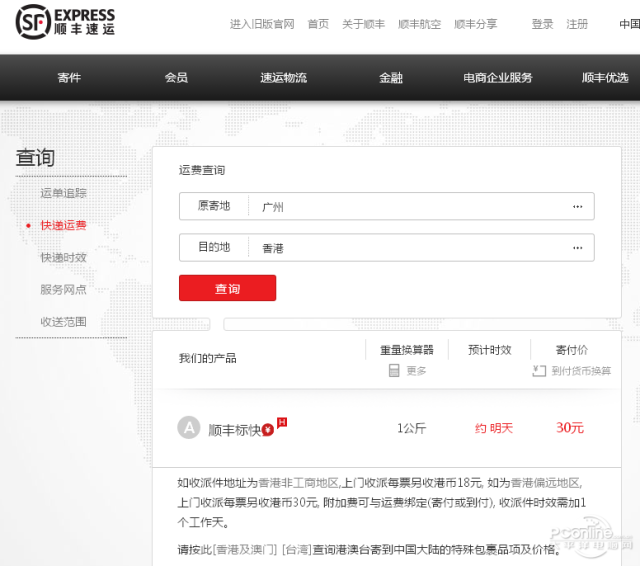640x566 pixels.
Task: Click the 寄付价 column header
Action: [571, 350]
